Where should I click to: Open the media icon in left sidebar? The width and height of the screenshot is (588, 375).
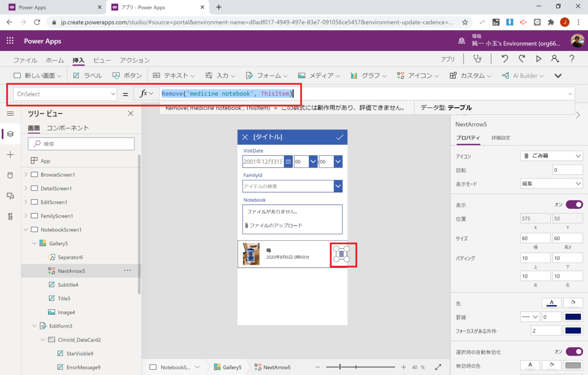(x=10, y=196)
